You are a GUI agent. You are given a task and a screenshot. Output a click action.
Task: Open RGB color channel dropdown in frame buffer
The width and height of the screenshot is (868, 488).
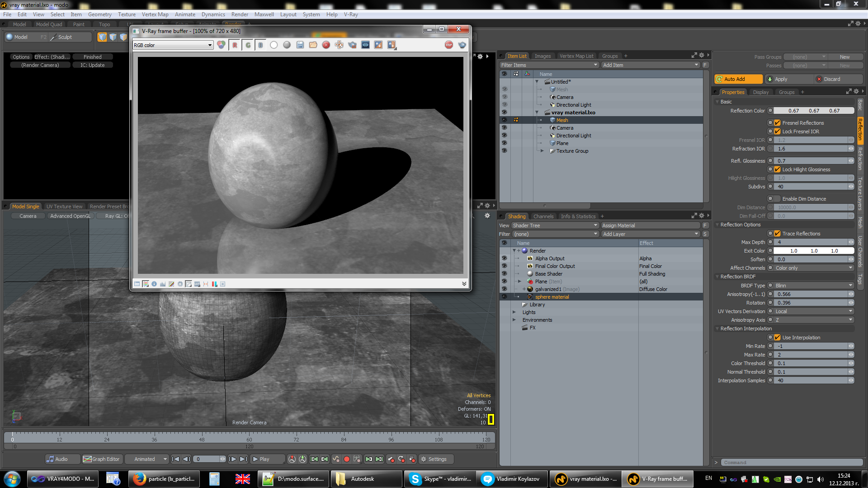(173, 45)
